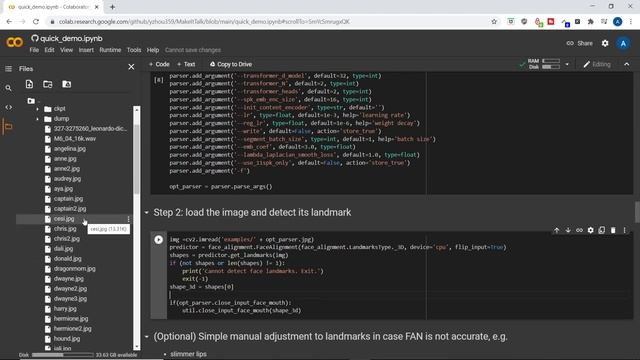Screen dimensions: 640x360
Task: Move cell up arrow icon
Action: (556, 231)
